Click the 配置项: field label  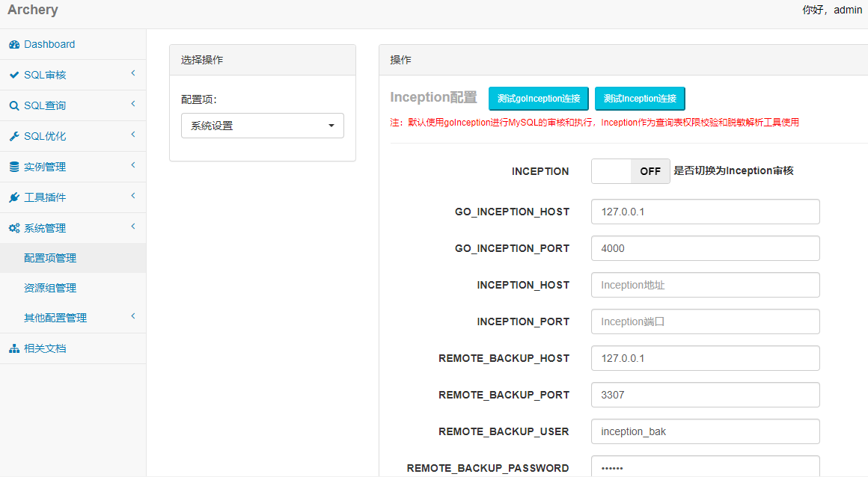tap(199, 99)
